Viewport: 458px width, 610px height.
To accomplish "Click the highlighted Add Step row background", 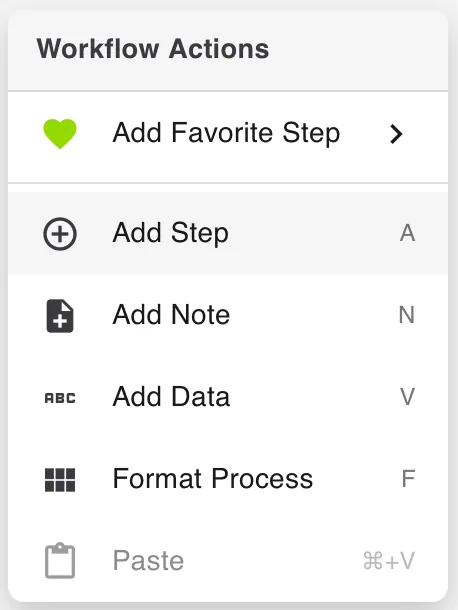I will pos(228,233).
